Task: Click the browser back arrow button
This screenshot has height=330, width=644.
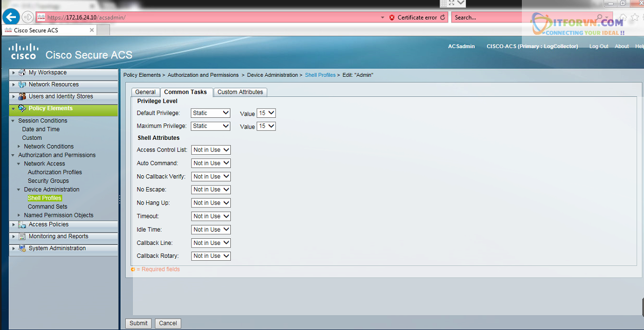Action: [x=11, y=17]
